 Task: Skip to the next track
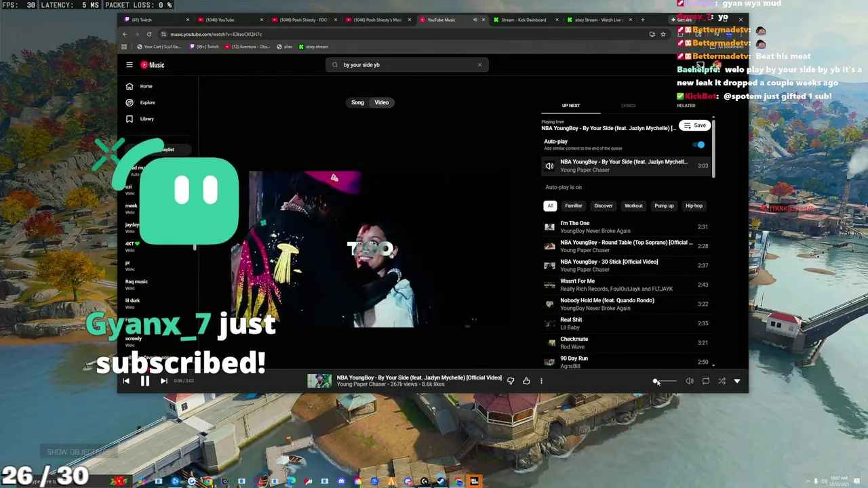point(163,381)
